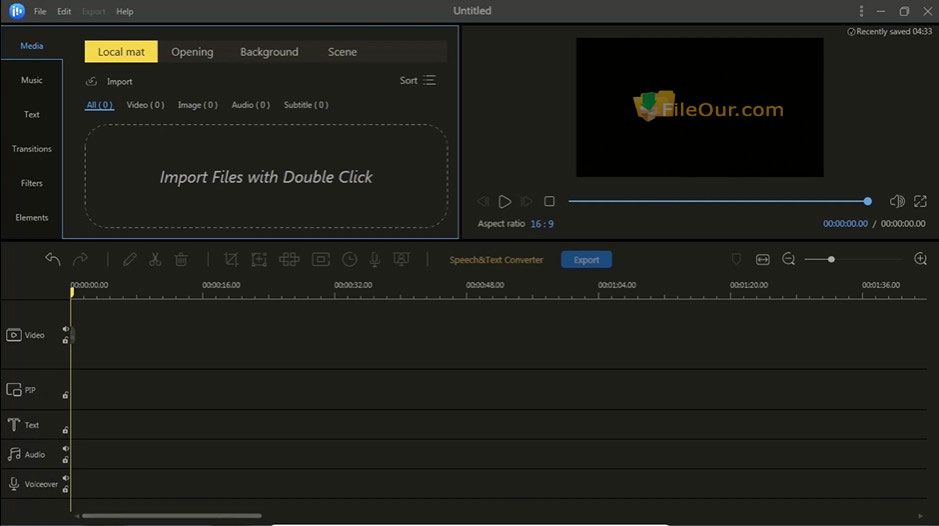Open the Transitions sidebar section

pyautogui.click(x=32, y=149)
